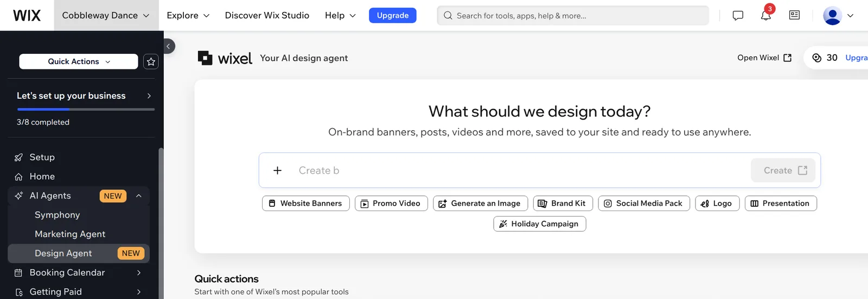Click the NEW badge on AI Agents
Viewport: 868px width, 299px height.
tap(113, 196)
